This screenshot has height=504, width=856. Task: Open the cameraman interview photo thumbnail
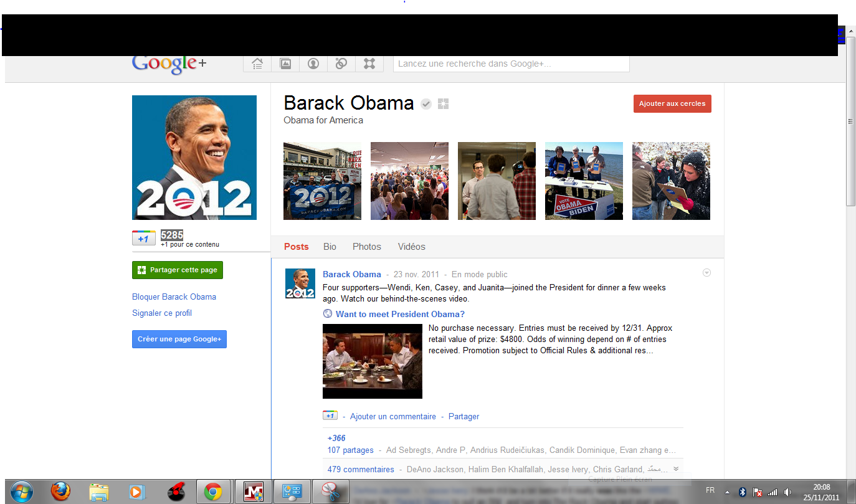[x=497, y=181]
